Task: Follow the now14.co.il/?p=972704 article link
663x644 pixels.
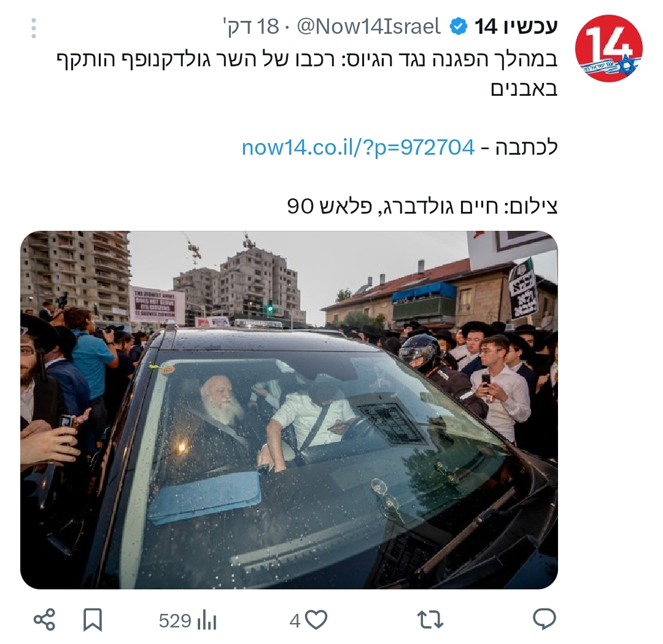Action: pyautogui.click(x=358, y=147)
